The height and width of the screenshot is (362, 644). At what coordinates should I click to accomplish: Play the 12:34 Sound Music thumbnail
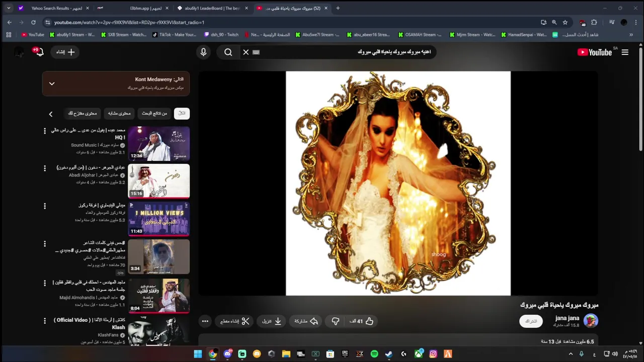158,143
